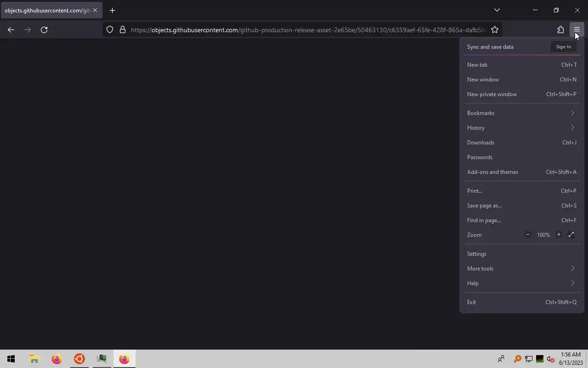Open the Windows Start menu
Viewport: 588px width, 368px height.
11,359
